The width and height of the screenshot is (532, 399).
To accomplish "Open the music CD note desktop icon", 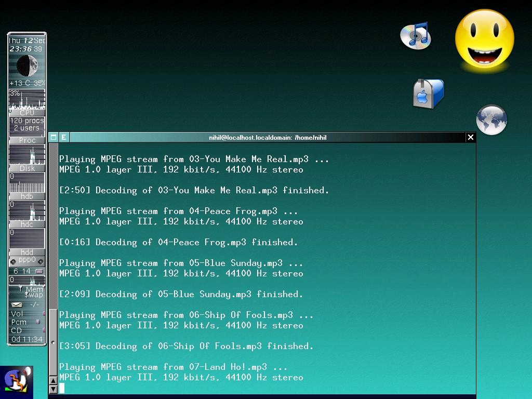I will click(416, 36).
